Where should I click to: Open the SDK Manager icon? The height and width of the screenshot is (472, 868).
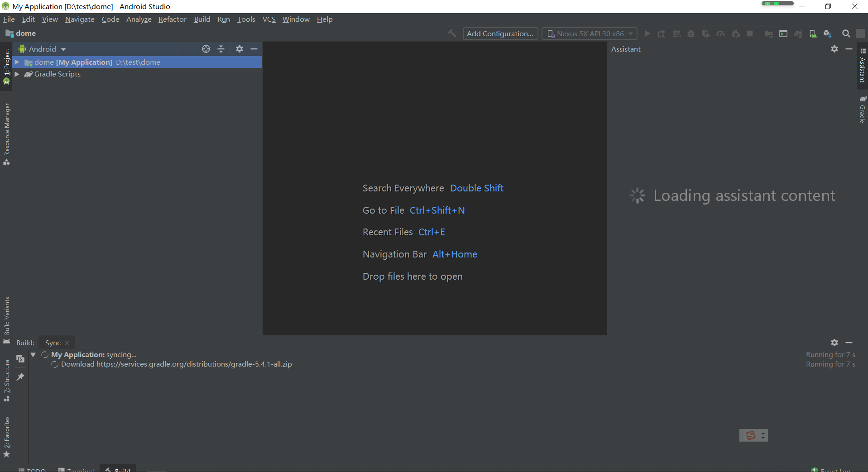pyautogui.click(x=828, y=33)
